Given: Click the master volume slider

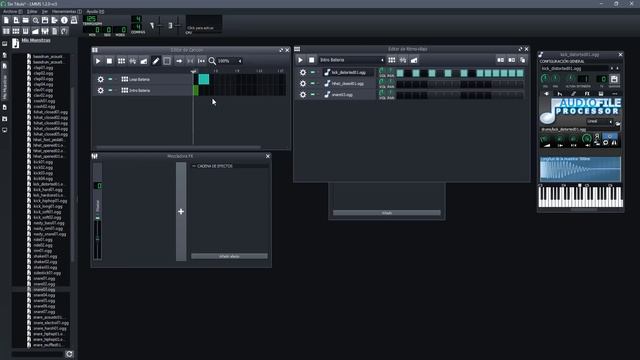Looking at the screenshot, I should pos(160,25).
